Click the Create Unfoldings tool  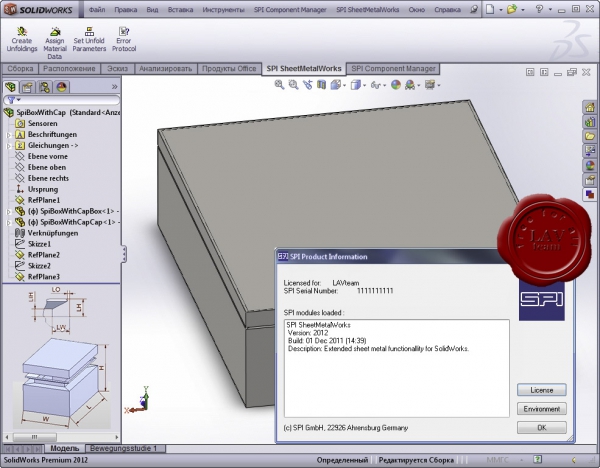coord(22,39)
